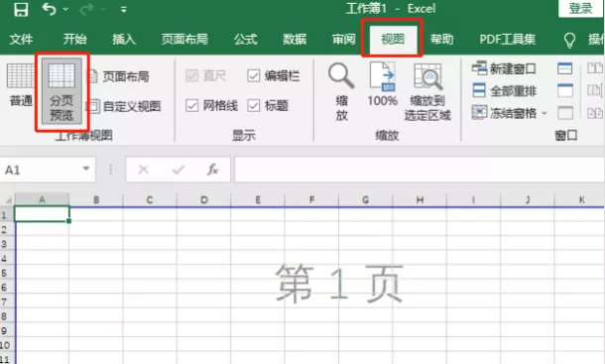Image resolution: width=605 pixels, height=364 pixels.
Task: Click the Save icon in title bar
Action: (21, 9)
